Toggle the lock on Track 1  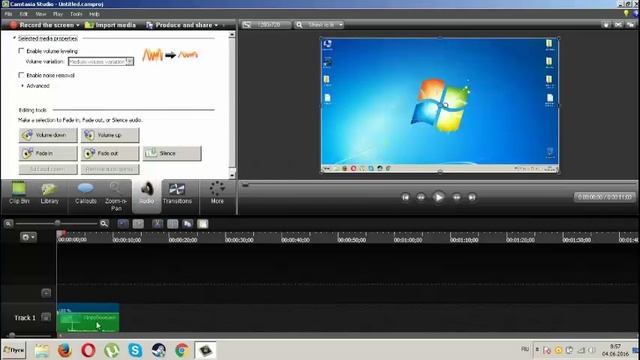pyautogui.click(x=46, y=317)
